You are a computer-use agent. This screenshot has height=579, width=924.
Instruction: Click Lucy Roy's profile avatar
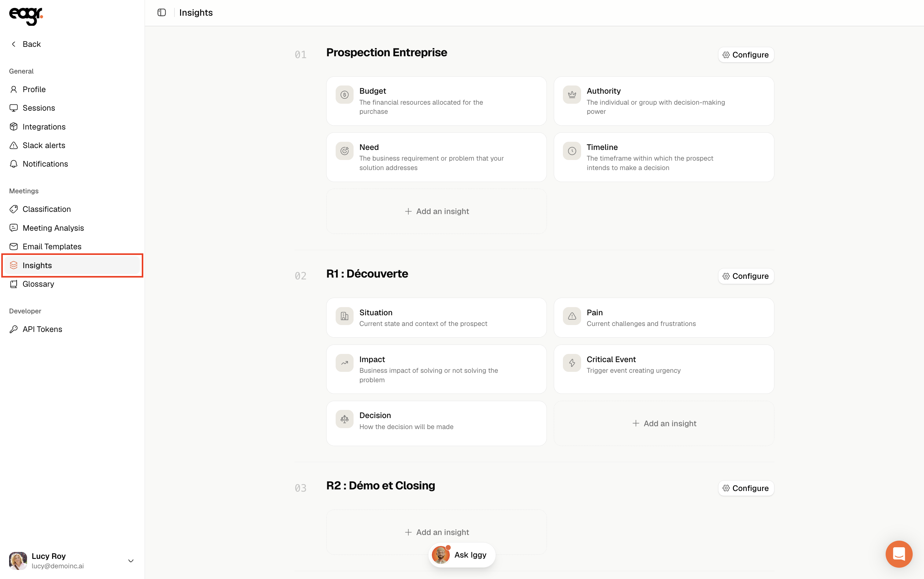click(18, 561)
